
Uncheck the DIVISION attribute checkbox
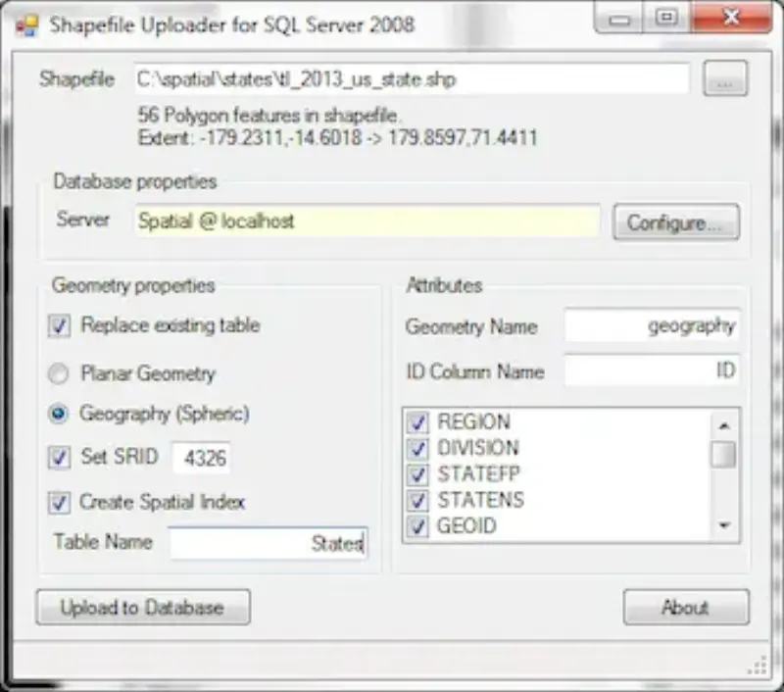(417, 448)
